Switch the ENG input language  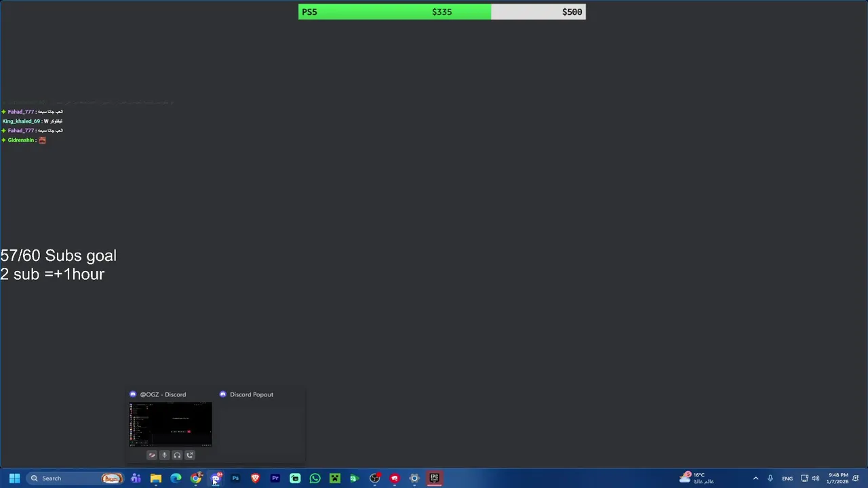pos(787,479)
